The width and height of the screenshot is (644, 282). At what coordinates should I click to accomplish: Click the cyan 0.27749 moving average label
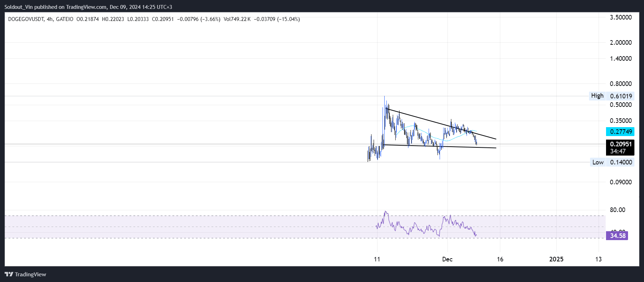pos(621,132)
